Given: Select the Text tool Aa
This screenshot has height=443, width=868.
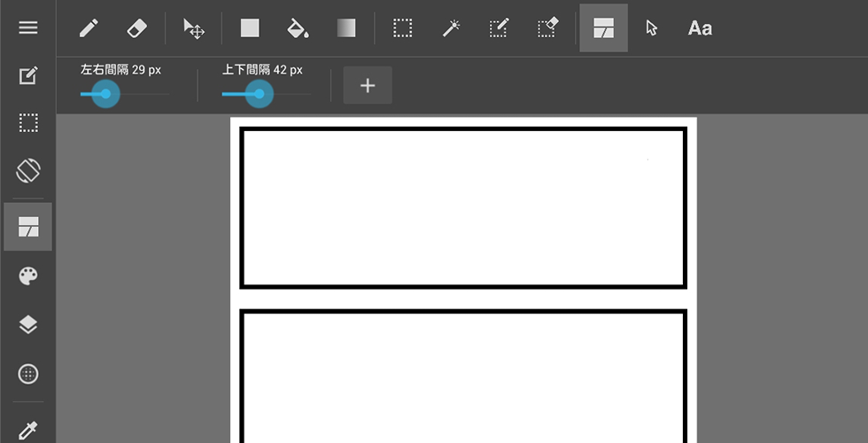Looking at the screenshot, I should [x=700, y=28].
